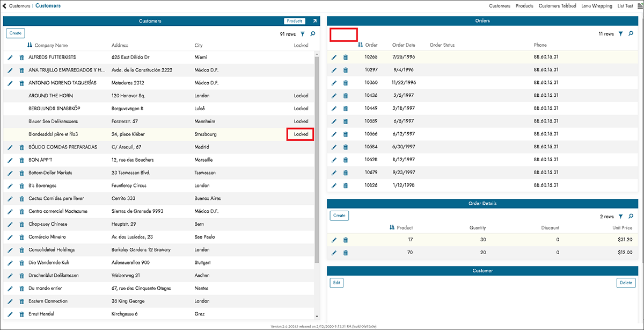Click the edit pencil for ALFREDS FUTTERKISTS
The height and width of the screenshot is (330, 644).
[x=10, y=58]
